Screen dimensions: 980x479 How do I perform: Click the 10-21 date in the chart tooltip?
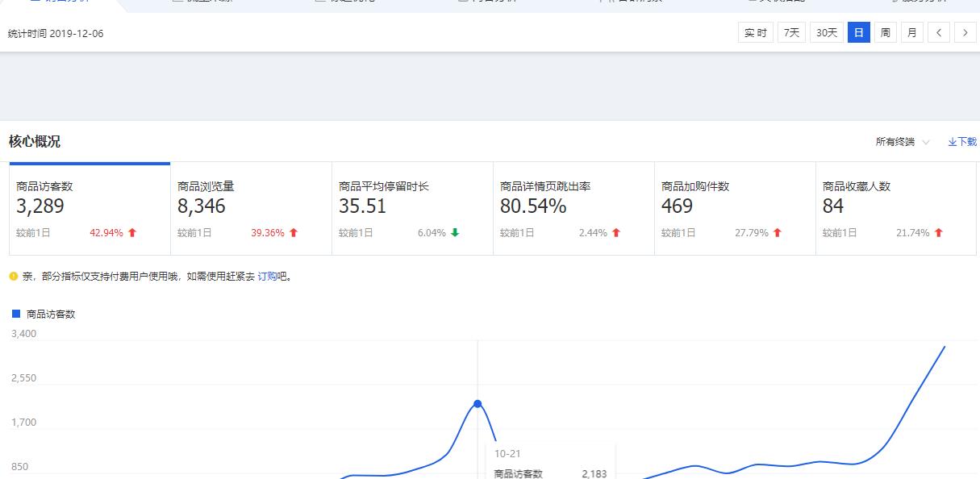point(507,454)
